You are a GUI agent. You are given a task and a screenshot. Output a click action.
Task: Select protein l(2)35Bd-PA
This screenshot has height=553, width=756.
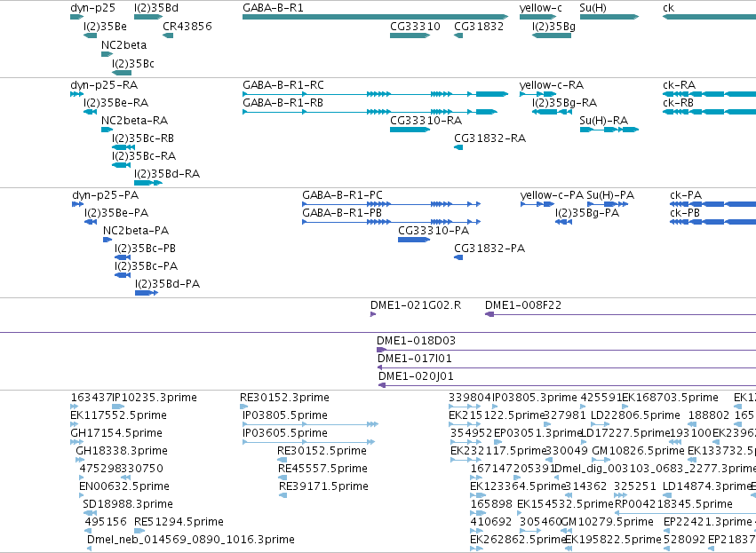click(x=147, y=293)
